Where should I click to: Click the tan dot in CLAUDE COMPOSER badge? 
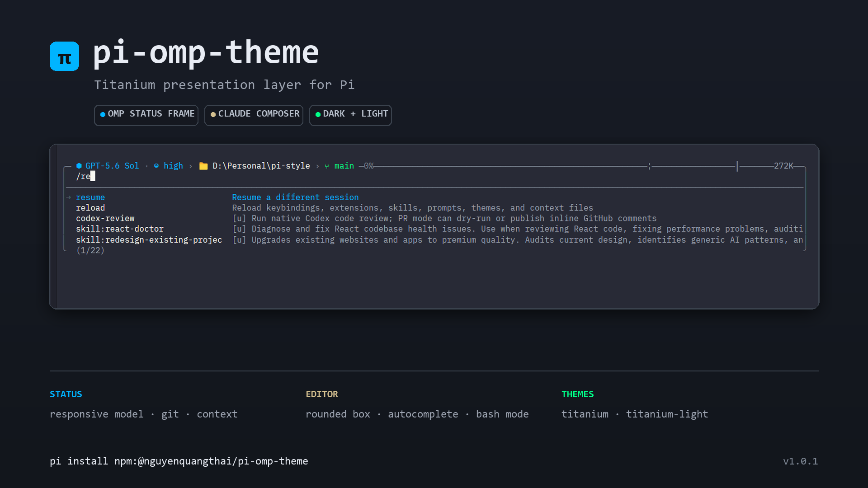coord(213,114)
